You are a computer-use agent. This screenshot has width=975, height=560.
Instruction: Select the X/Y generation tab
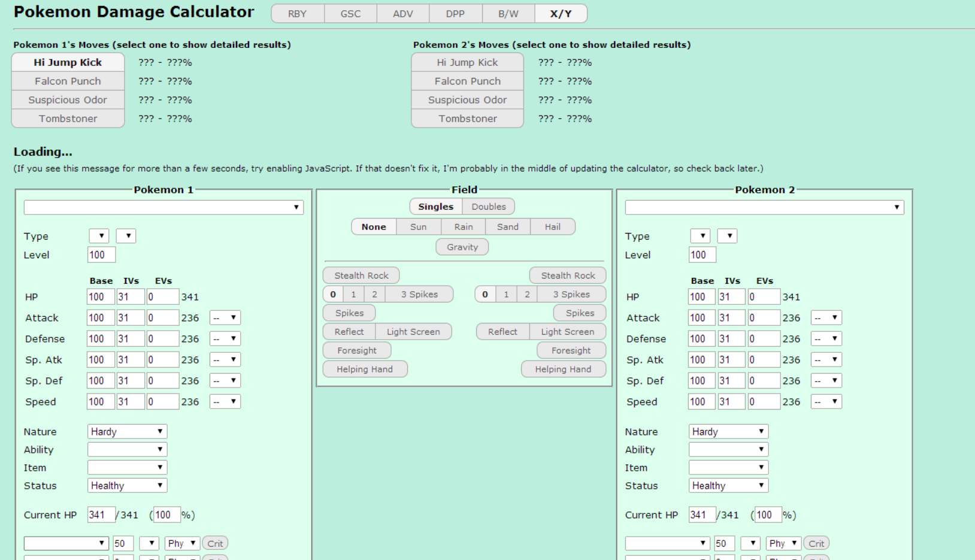coord(561,14)
